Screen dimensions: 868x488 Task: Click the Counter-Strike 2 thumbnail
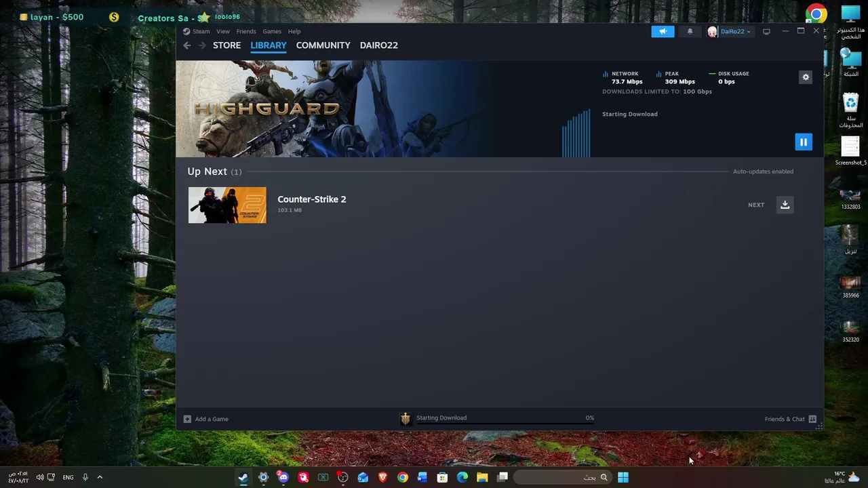click(227, 205)
